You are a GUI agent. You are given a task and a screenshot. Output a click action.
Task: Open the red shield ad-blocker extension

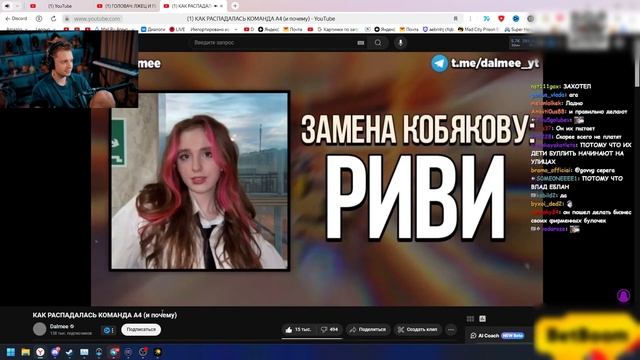coord(501,18)
